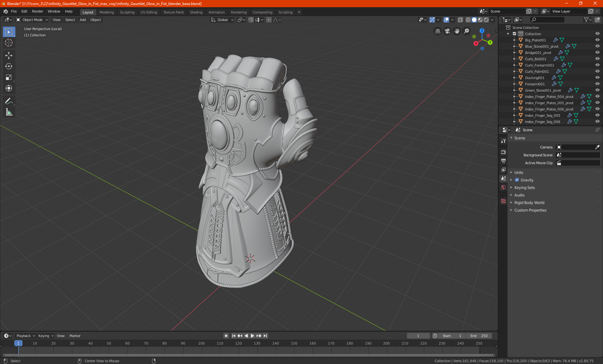Open viewport shading options dropdown

click(492, 20)
